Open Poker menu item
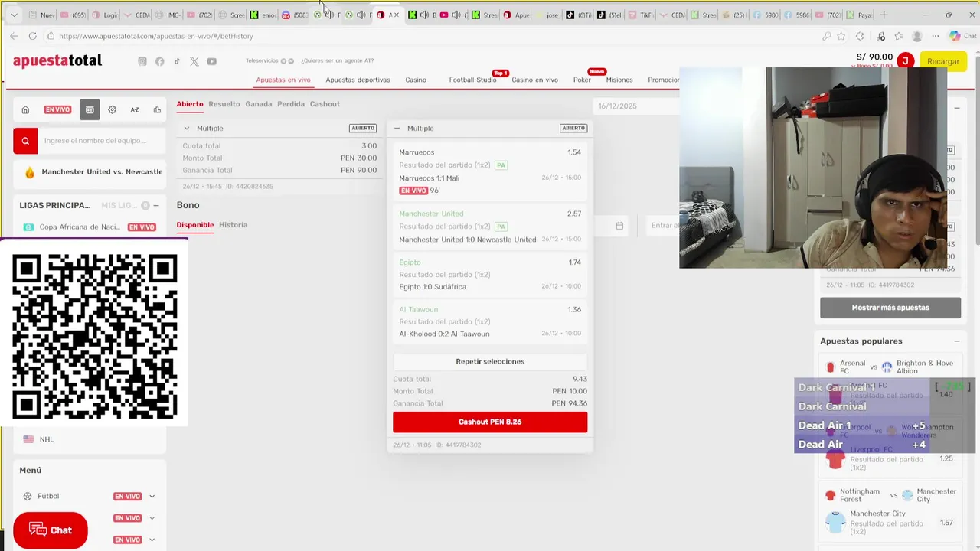Viewport: 980px width, 551px height. tap(582, 80)
